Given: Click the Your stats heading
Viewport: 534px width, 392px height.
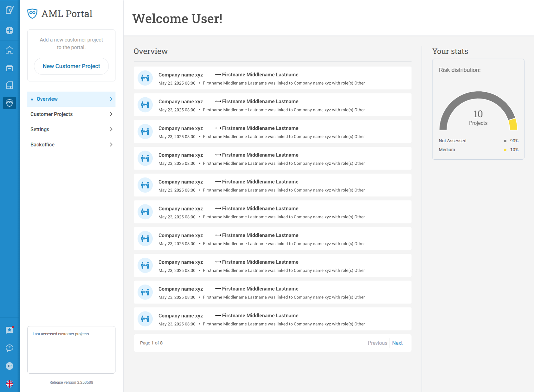Looking at the screenshot, I should pos(450,51).
